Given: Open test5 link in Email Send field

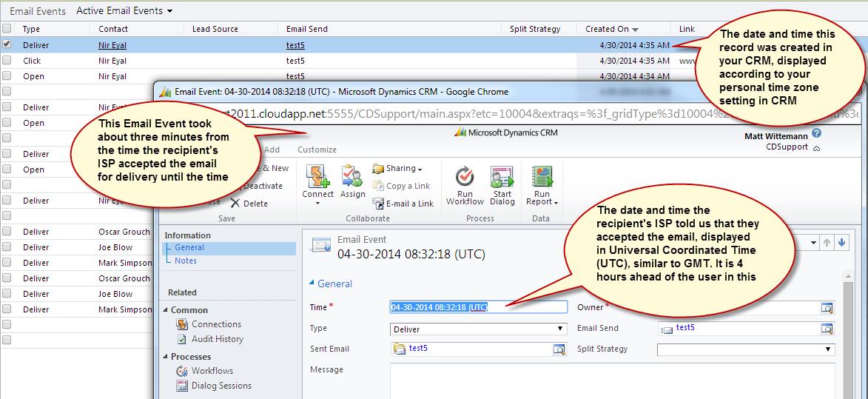Looking at the screenshot, I should click(685, 328).
